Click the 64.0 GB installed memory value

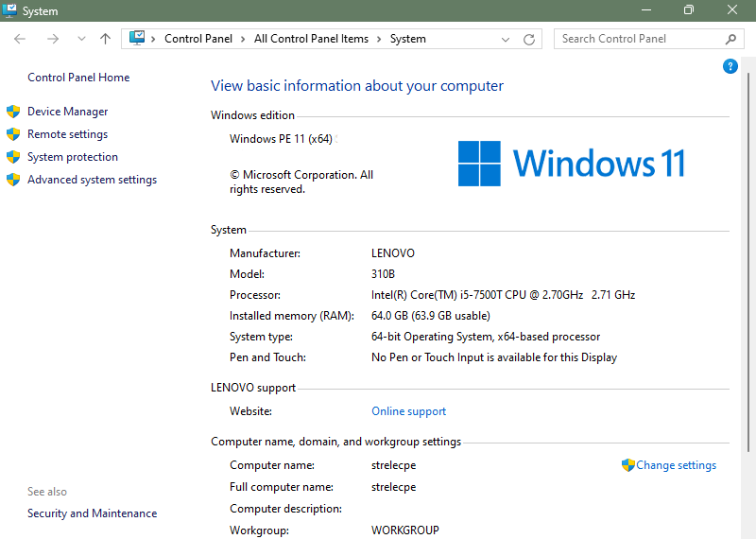click(x=431, y=316)
